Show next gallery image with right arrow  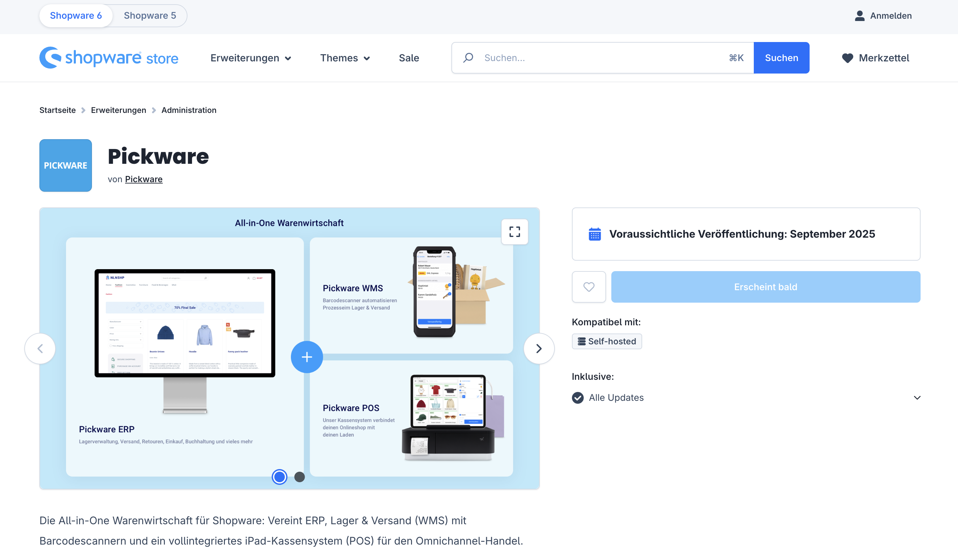(539, 348)
